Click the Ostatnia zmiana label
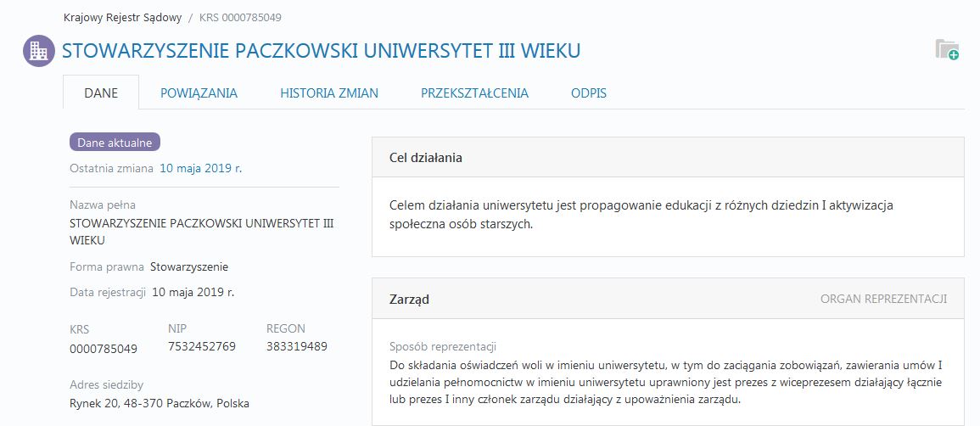Viewport: 980px width, 426px height. click(111, 168)
